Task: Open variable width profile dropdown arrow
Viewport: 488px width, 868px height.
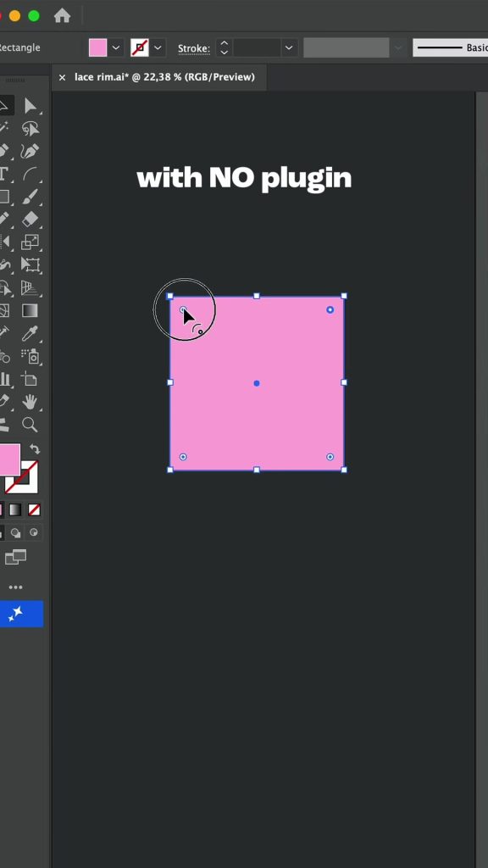Action: 398,47
